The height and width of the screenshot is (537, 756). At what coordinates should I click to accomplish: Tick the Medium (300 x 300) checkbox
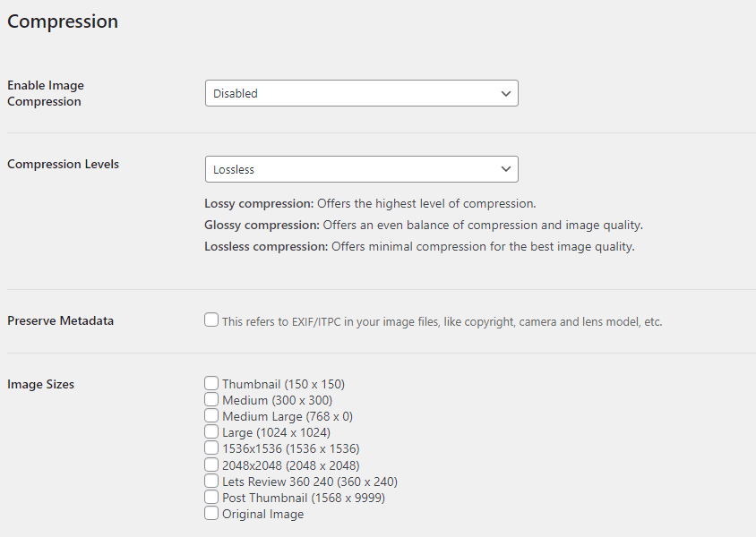[x=211, y=400]
